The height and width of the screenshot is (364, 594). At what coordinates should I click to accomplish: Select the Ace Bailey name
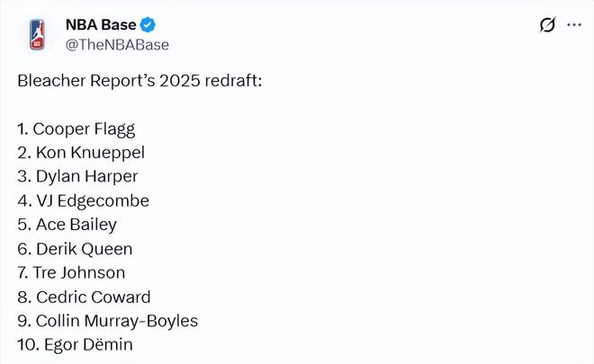click(x=76, y=225)
